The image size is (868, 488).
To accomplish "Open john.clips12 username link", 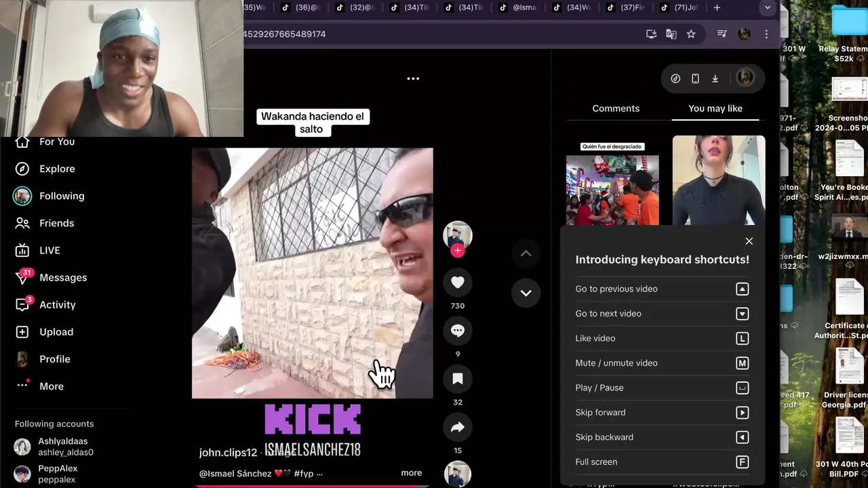I will [x=228, y=452].
